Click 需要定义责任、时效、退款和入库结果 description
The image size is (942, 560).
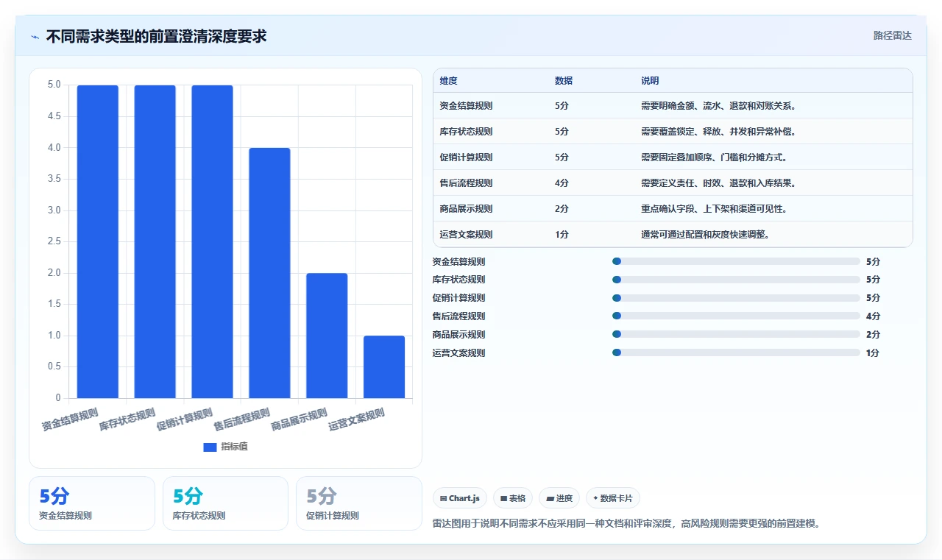[718, 183]
